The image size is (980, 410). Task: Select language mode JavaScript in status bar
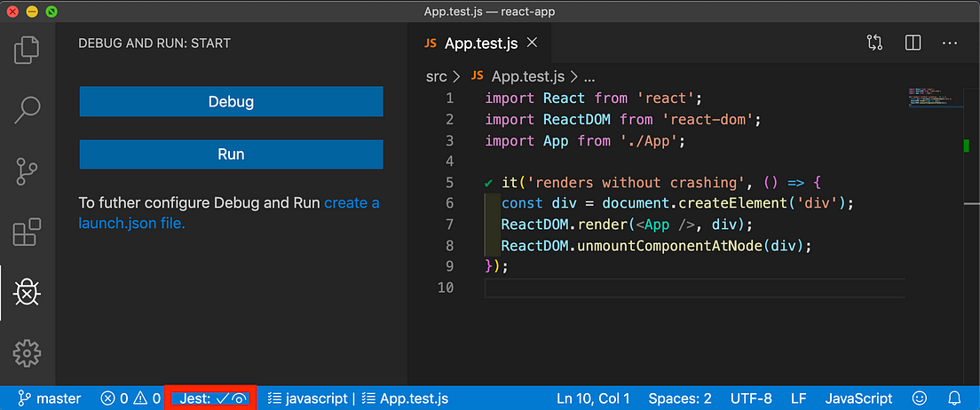pyautogui.click(x=858, y=398)
